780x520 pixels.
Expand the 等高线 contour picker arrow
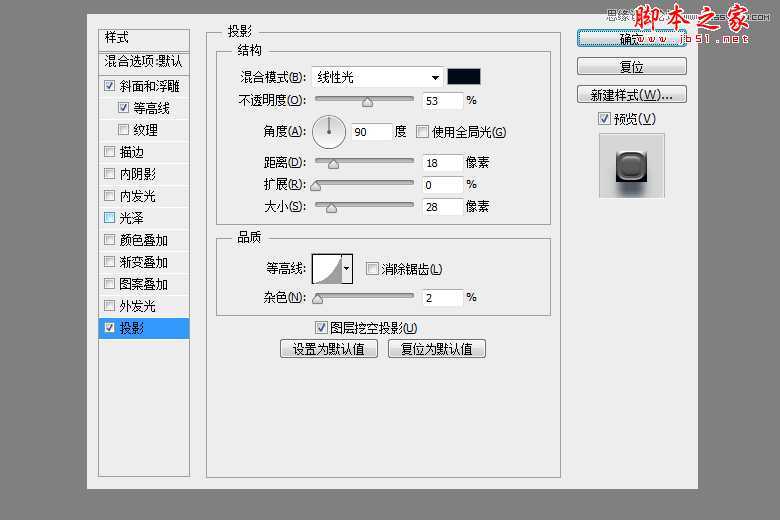347,268
